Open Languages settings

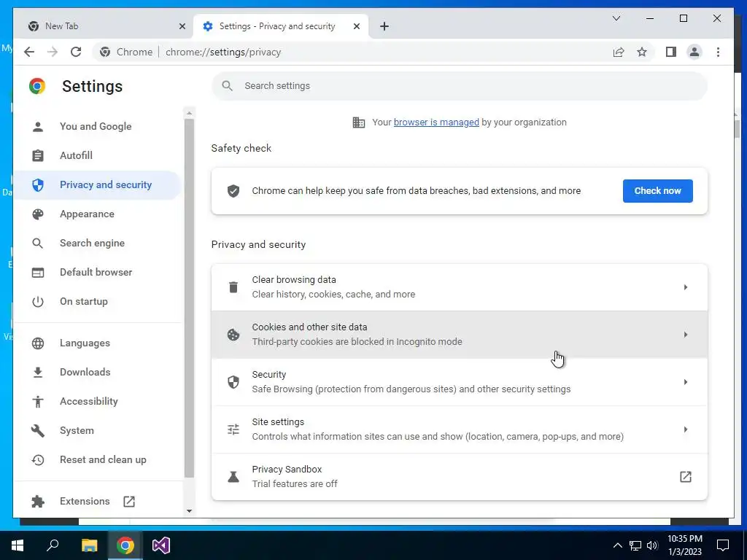[x=97, y=343]
